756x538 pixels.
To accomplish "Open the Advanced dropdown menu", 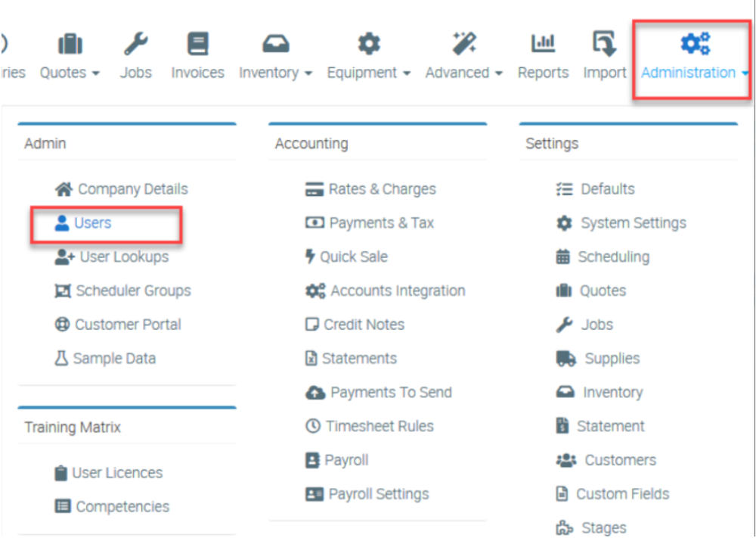I will [x=463, y=73].
